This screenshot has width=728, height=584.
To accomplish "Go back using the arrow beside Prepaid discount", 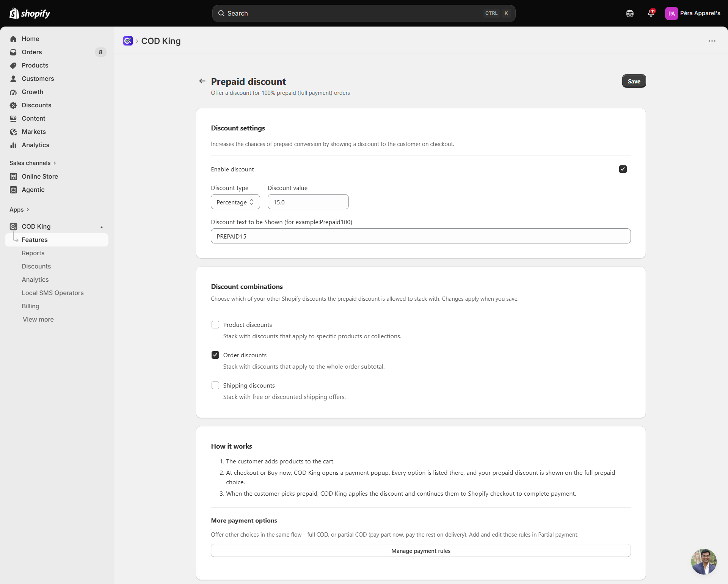I will [x=202, y=81].
